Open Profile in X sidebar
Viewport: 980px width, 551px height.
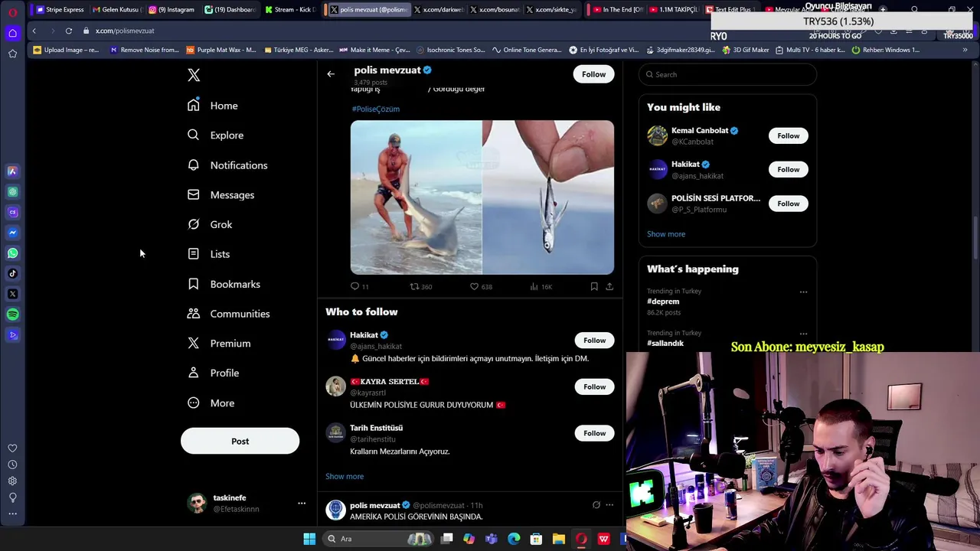coord(214,373)
